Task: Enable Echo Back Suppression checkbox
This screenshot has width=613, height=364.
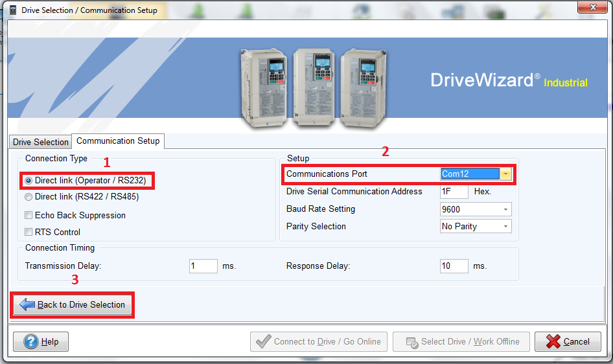Action: point(29,215)
